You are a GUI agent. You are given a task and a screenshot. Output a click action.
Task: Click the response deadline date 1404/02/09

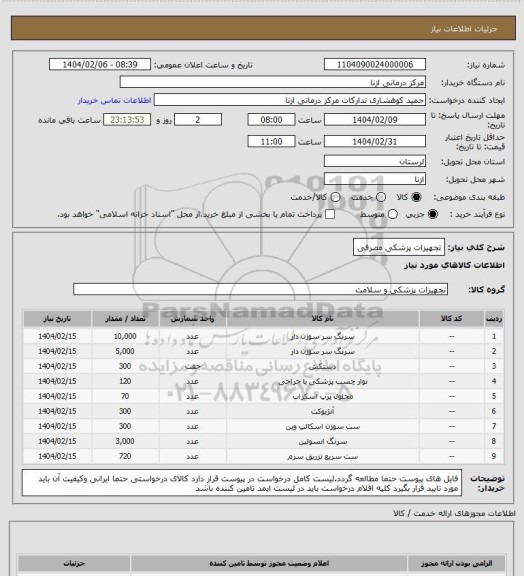pos(375,120)
